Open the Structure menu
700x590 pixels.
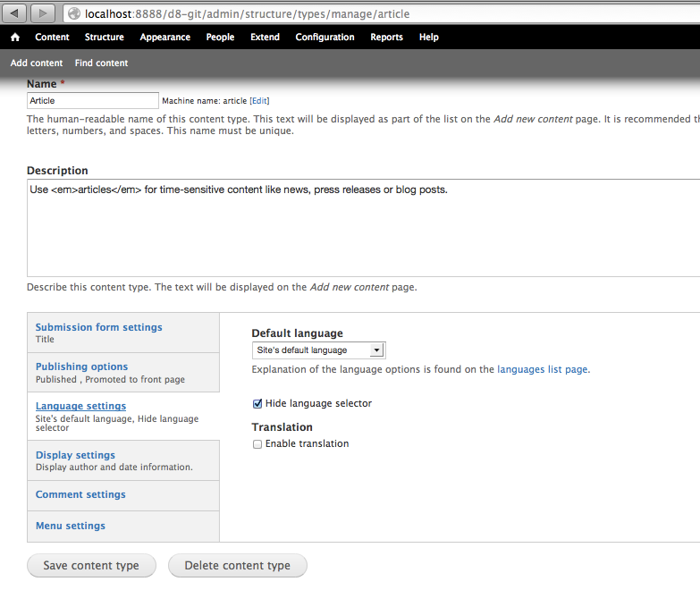point(105,38)
